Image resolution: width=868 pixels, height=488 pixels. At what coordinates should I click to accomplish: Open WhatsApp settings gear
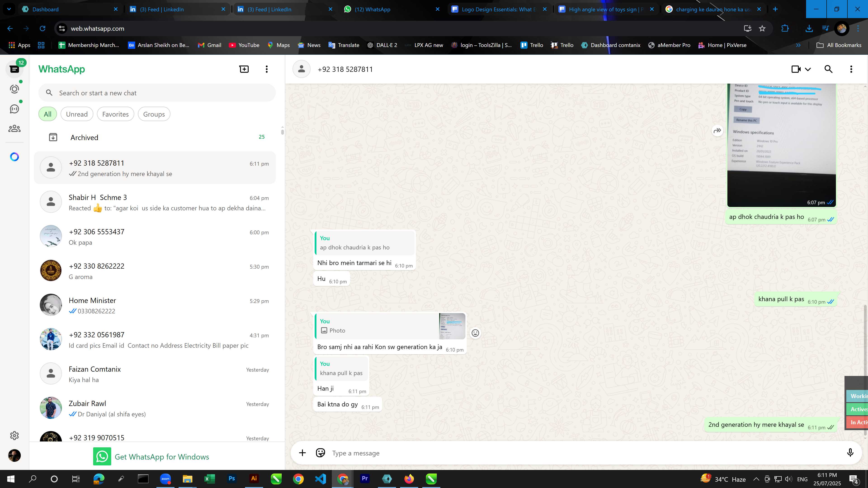pos(14,435)
